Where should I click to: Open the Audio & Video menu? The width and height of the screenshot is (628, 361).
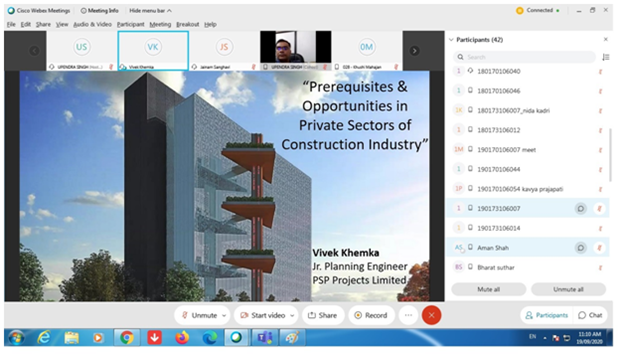coord(93,24)
